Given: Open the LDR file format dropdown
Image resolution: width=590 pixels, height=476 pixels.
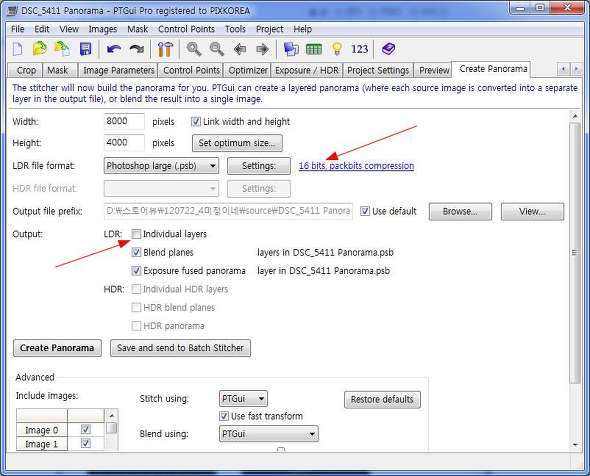Looking at the screenshot, I should tap(161, 166).
